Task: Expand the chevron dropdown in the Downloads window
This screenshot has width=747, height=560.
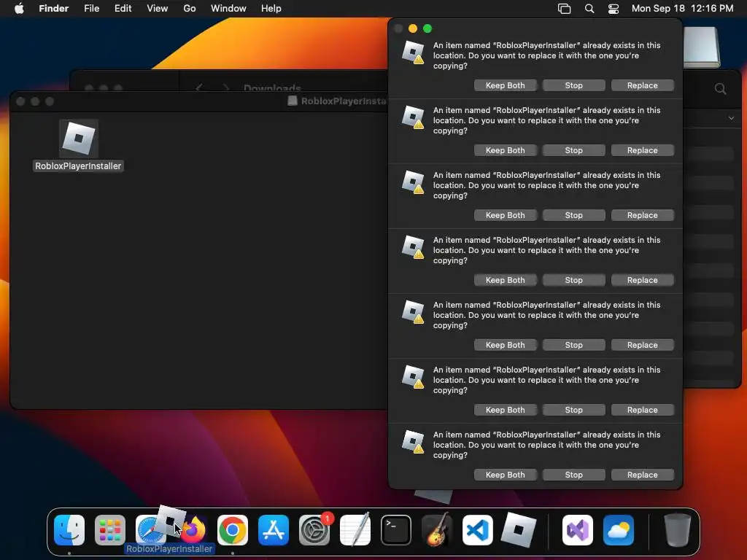Action: [731, 117]
